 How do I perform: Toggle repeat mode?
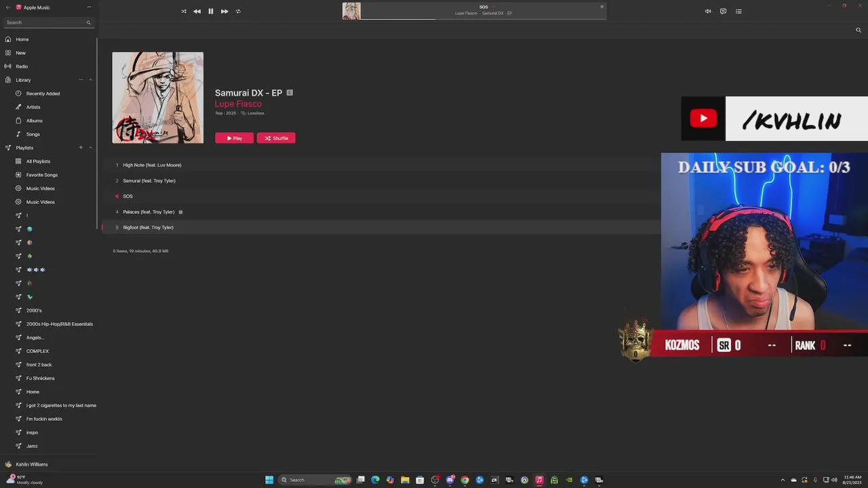click(238, 12)
